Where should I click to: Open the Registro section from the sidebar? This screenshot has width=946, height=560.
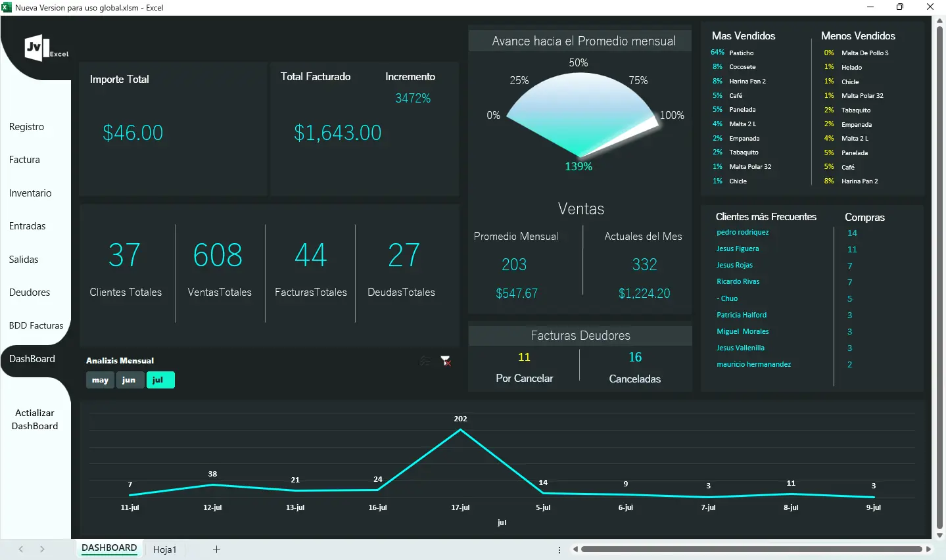click(x=26, y=126)
